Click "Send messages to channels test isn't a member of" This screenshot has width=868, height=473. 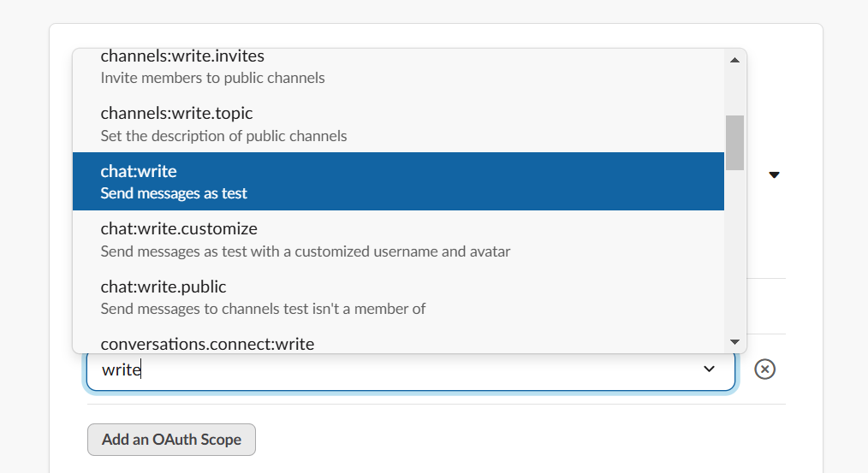pyautogui.click(x=263, y=309)
